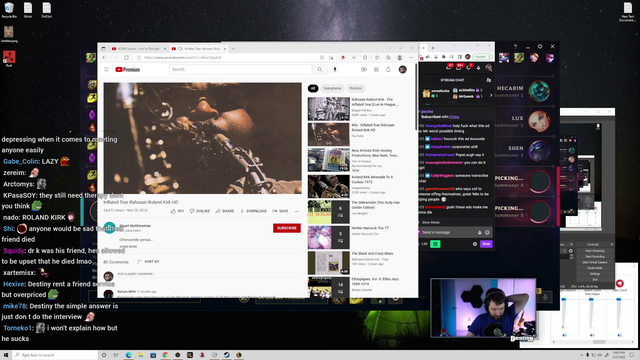
Task: Open the Mix - Inflated Tear playlist
Action: tap(329, 134)
